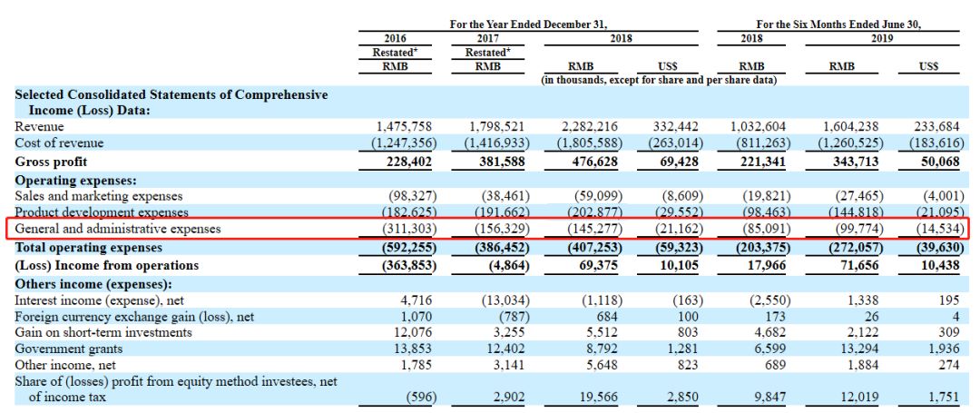Click foreign exchange value 1,070
The width and height of the screenshot is (980, 413).
(x=418, y=317)
